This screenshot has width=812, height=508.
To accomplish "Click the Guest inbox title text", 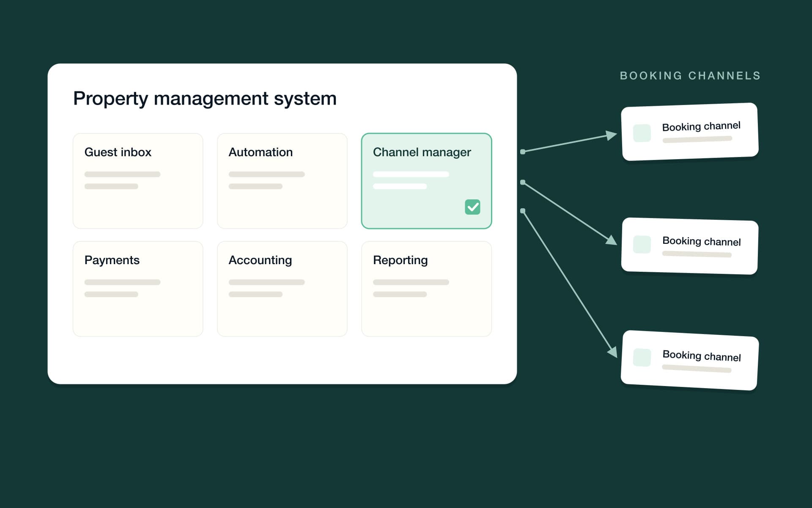I will (x=118, y=152).
